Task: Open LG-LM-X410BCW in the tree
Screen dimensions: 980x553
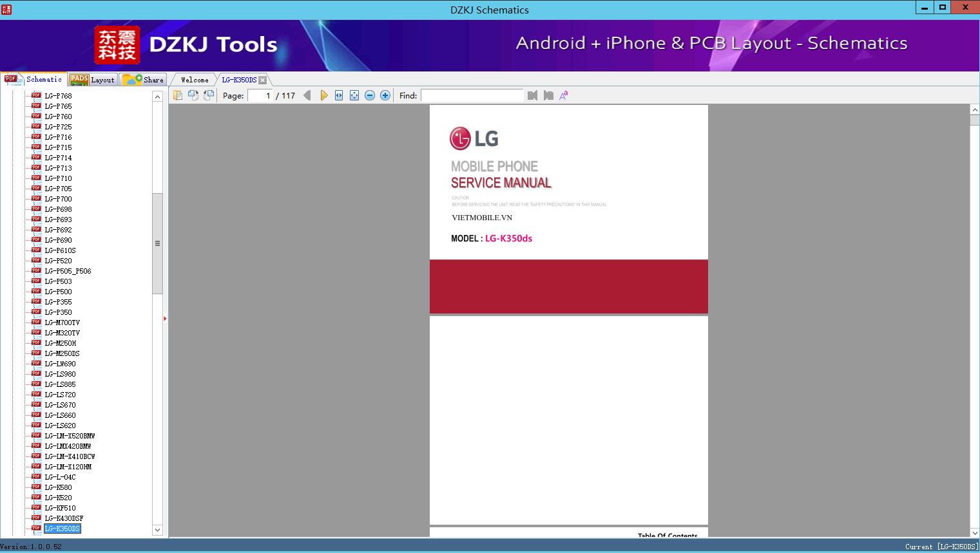Action: tap(70, 456)
